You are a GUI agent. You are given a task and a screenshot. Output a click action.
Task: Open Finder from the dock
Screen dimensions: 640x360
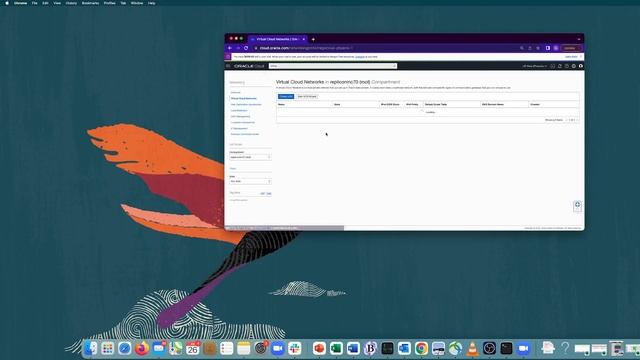tap(91, 348)
